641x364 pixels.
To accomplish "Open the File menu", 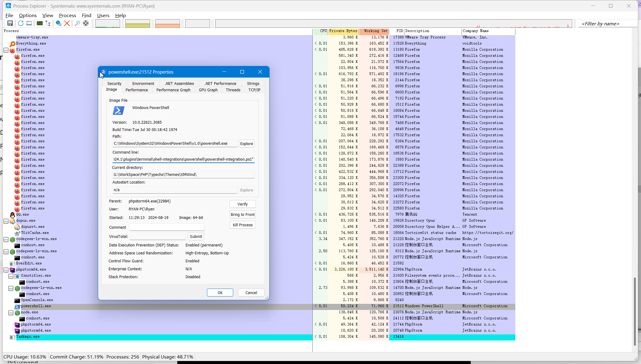I will coord(9,15).
